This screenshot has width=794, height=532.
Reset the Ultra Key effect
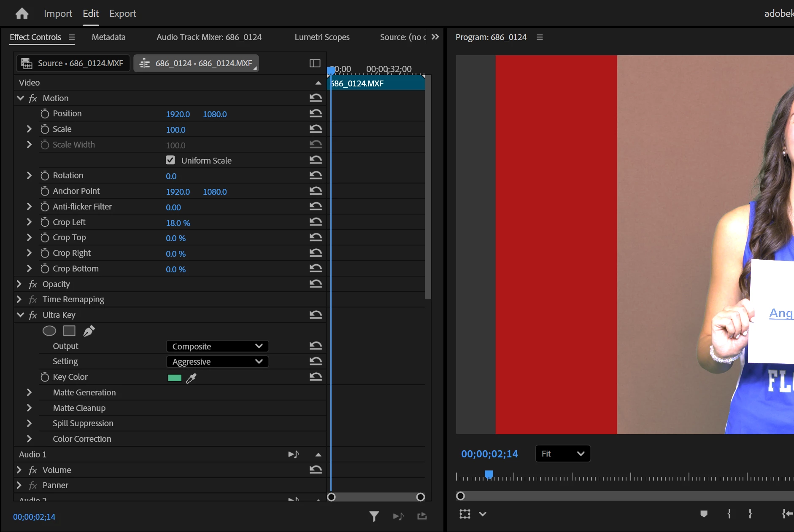click(316, 315)
